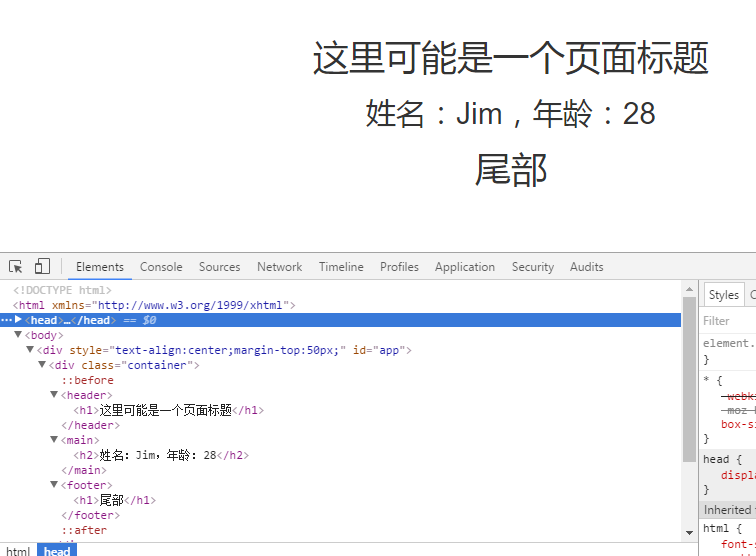This screenshot has height=556, width=756.
Task: Open the Sources tab
Action: point(219,267)
